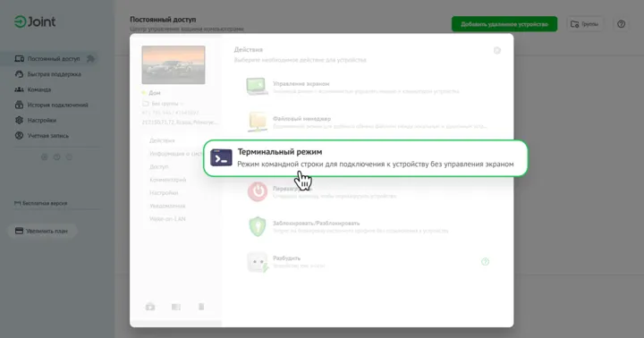Click the Управление экраном laptop icon
The image size is (644, 338).
257,87
